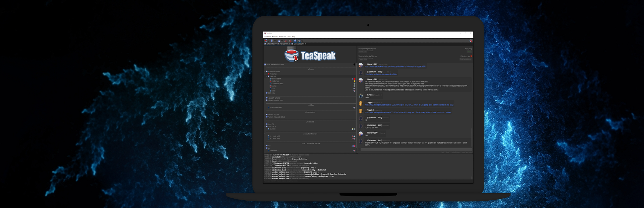
Task: Click the server log vertical scrollbar
Action: tap(472, 178)
